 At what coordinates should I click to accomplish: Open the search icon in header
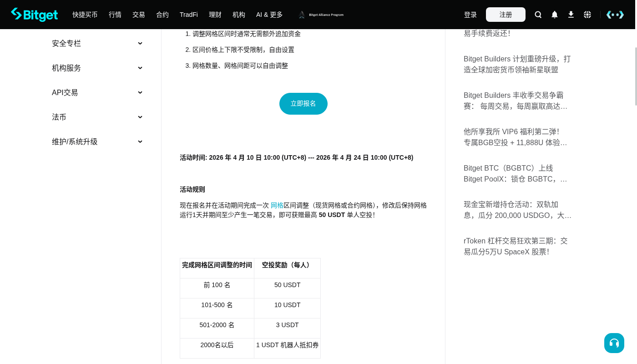click(x=538, y=15)
